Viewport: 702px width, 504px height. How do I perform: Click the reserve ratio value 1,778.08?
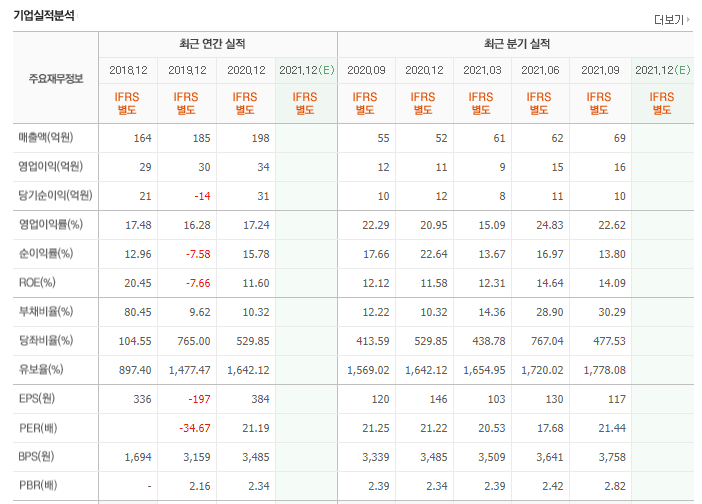point(604,371)
